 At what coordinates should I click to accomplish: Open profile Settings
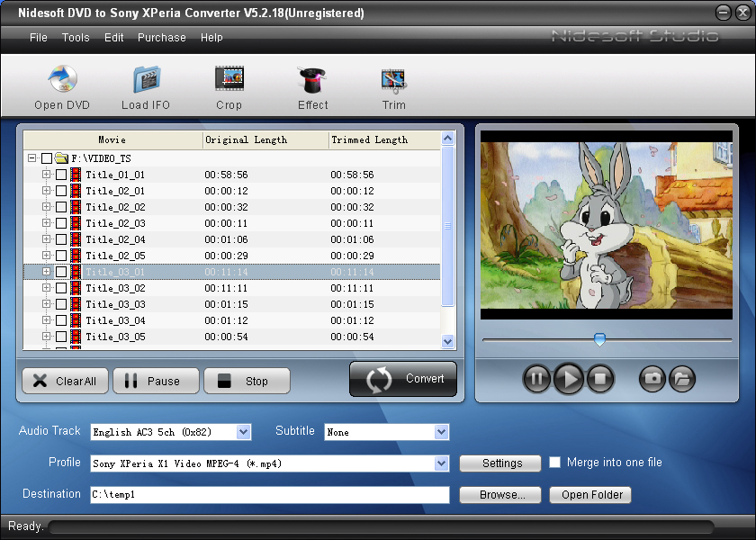pyautogui.click(x=500, y=463)
